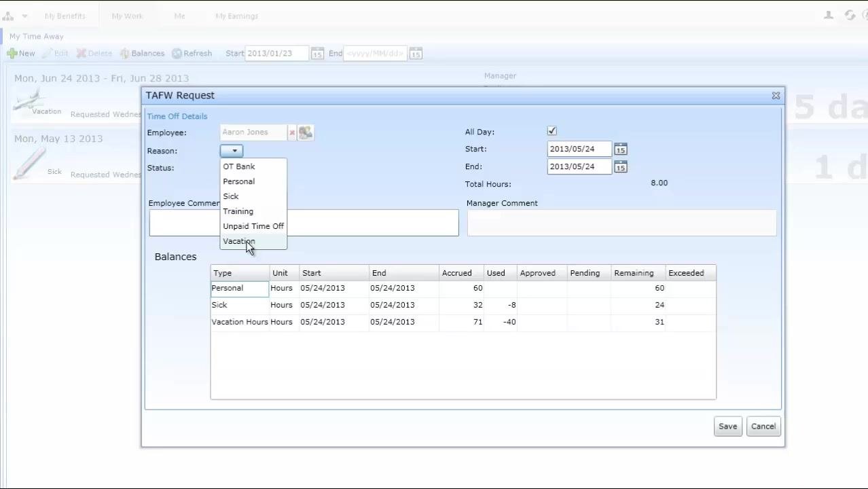Open Balances from the toolbar

[142, 53]
